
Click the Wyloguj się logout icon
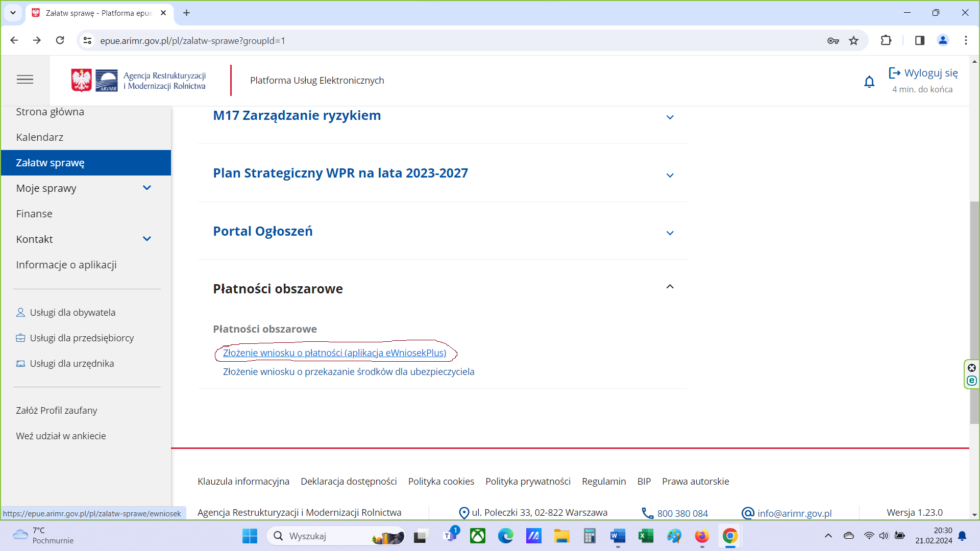(894, 73)
